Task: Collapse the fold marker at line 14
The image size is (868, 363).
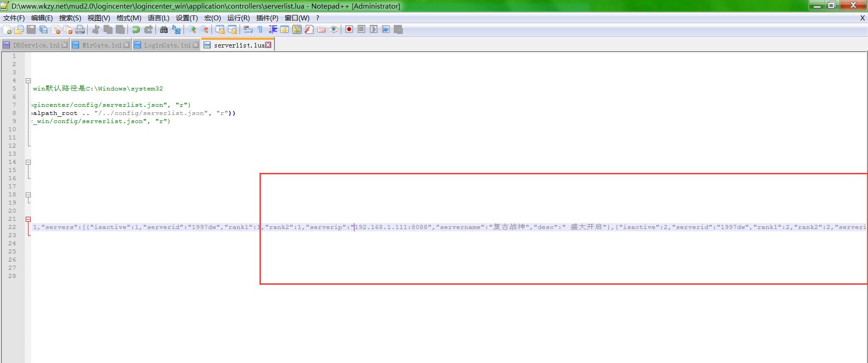Action: pyautogui.click(x=28, y=162)
